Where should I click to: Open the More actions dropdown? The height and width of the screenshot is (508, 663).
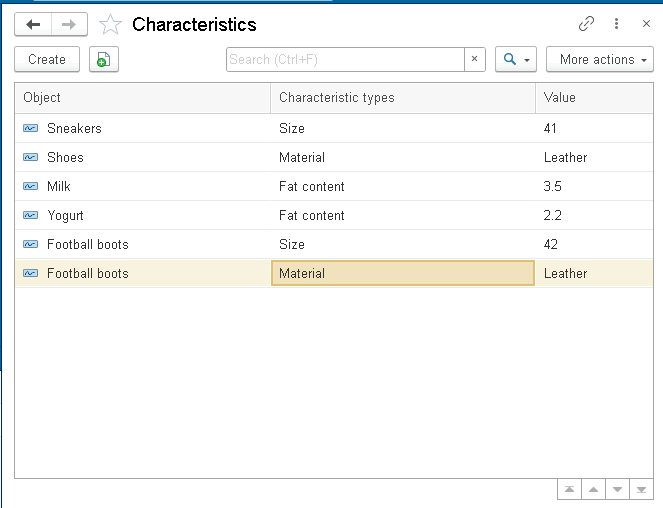point(599,60)
